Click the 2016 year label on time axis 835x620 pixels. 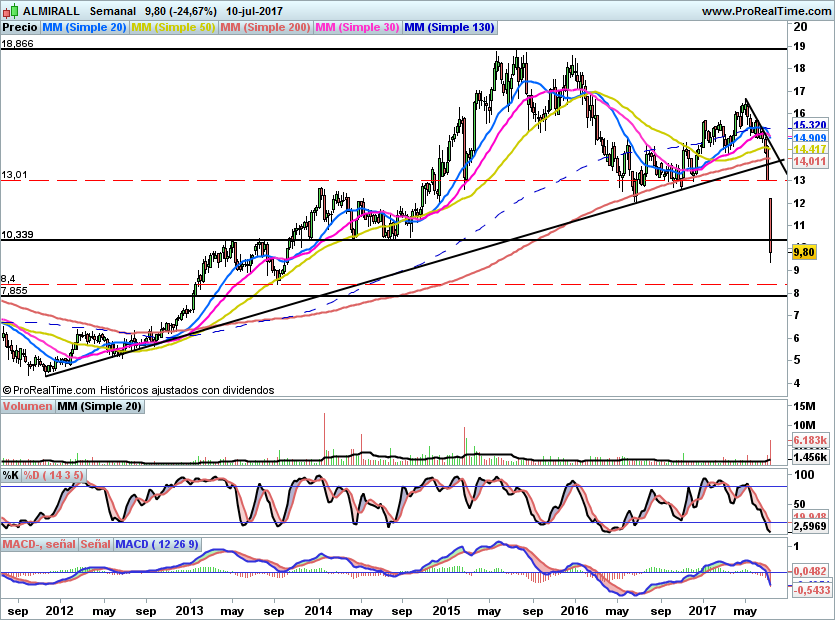[x=575, y=611]
